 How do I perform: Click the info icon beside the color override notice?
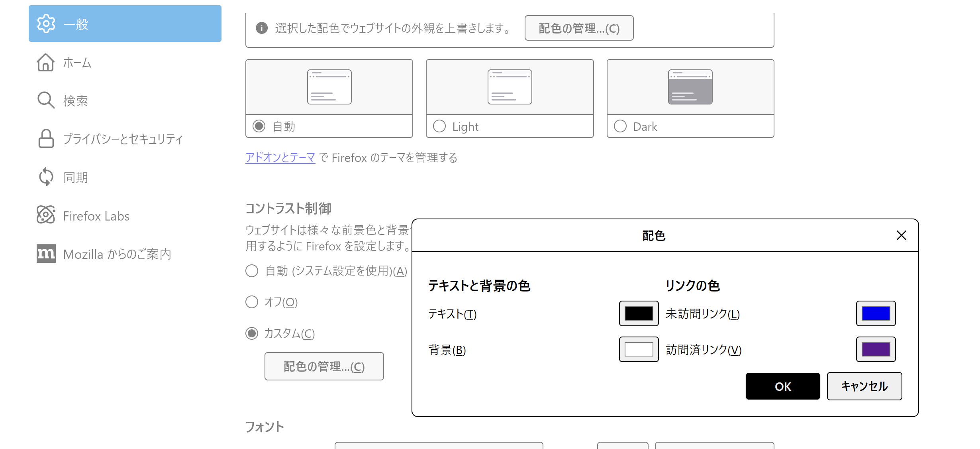click(x=262, y=28)
